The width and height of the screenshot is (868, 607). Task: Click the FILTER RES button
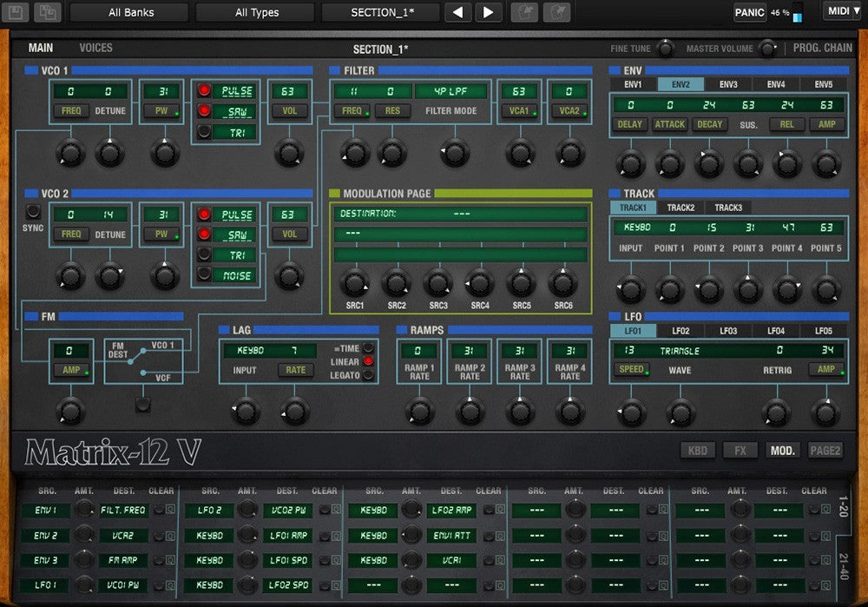(392, 111)
